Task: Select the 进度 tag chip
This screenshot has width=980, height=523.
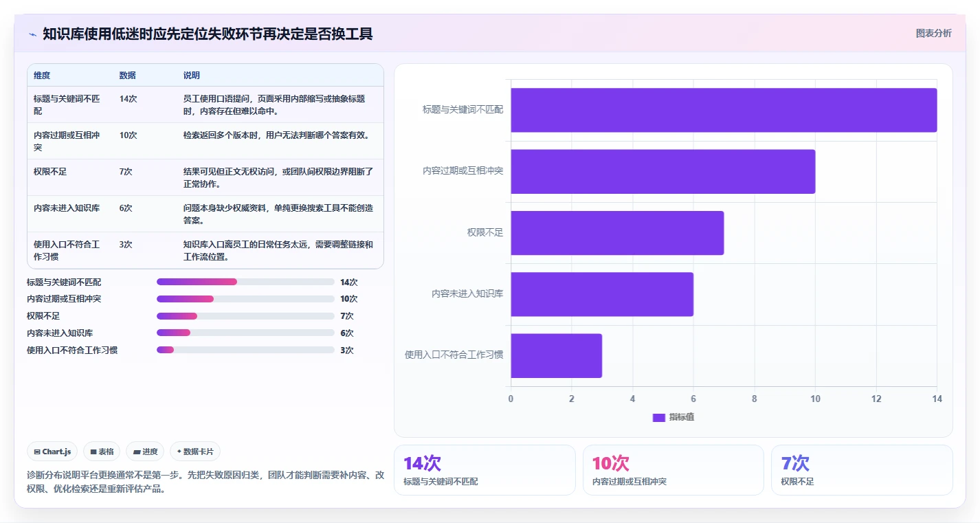Action: [x=145, y=452]
